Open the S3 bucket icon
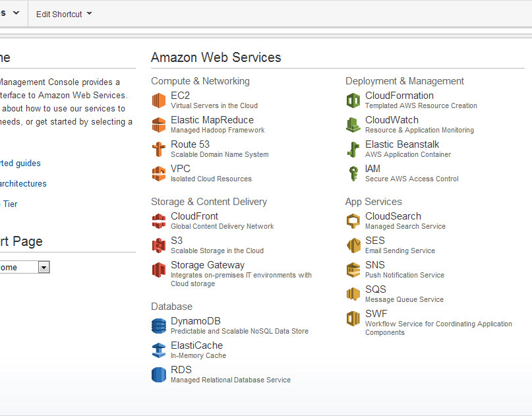The height and width of the screenshot is (416, 532). [x=159, y=245]
